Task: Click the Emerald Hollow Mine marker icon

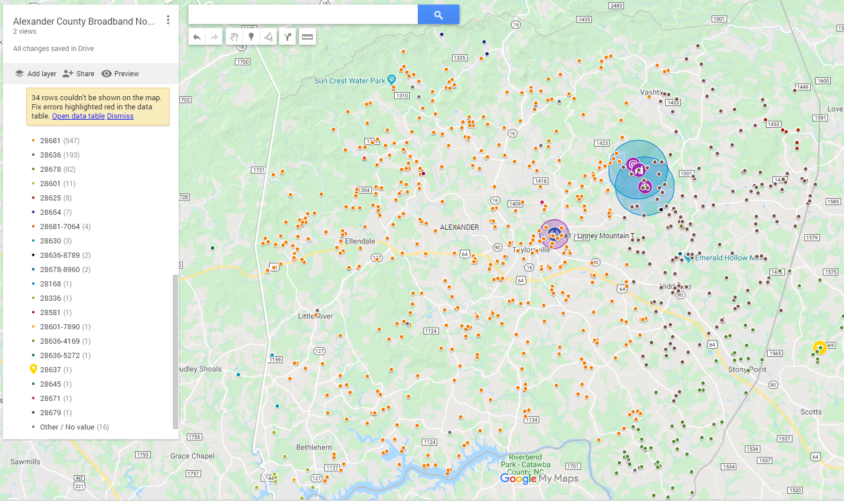Action: 688,258
